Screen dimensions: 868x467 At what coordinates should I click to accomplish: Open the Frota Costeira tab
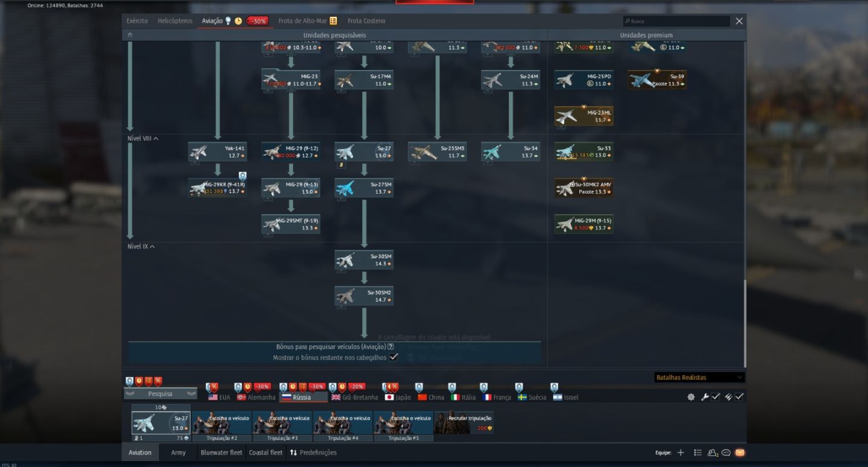coord(366,21)
